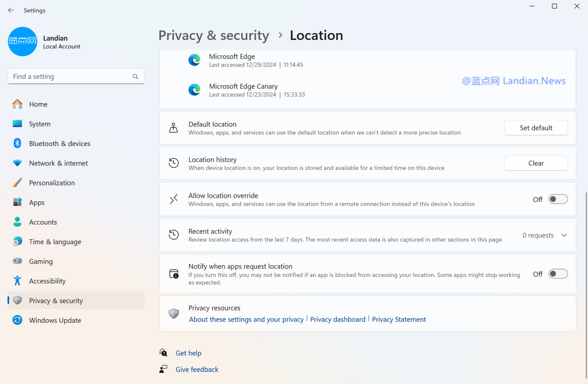Enable Notify when apps request location switch
The height and width of the screenshot is (384, 588).
click(x=558, y=274)
